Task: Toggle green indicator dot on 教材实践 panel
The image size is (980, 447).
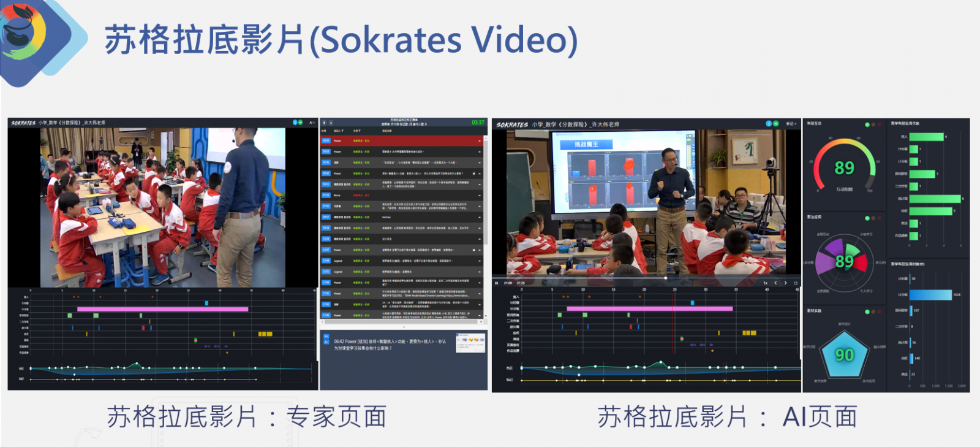Action: click(x=867, y=311)
